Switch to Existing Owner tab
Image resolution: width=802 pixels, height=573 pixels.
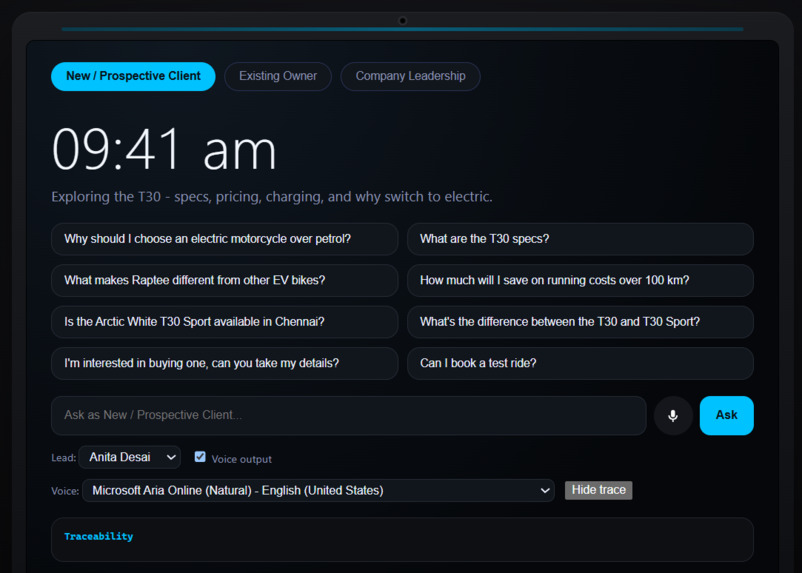(278, 76)
